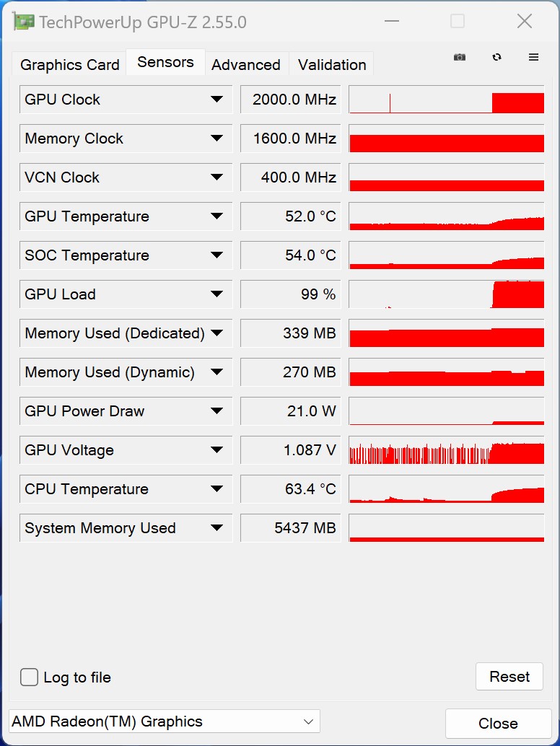Take a screenshot with the camera icon
Viewport: 560px width, 746px height.
click(x=459, y=57)
